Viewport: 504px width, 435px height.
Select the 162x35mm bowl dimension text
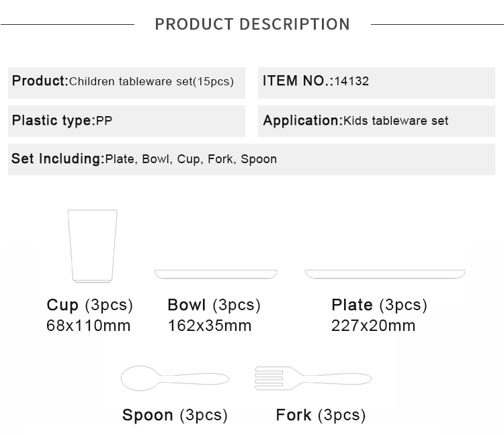pyautogui.click(x=210, y=326)
